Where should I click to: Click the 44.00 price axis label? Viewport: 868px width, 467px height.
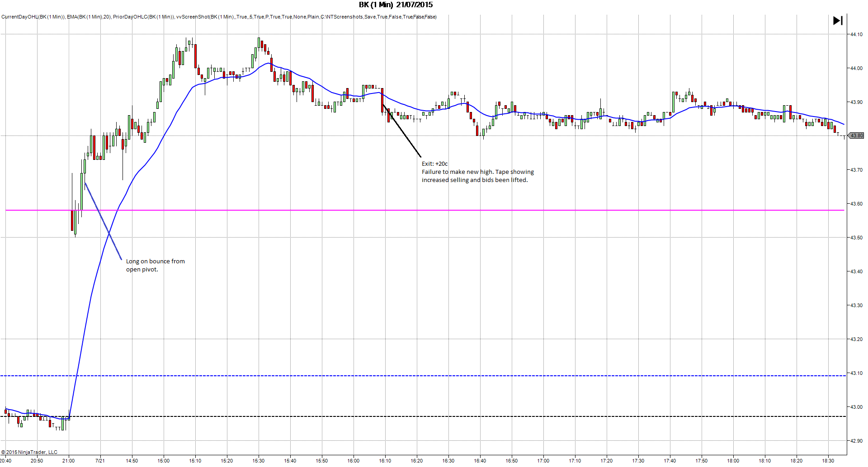point(856,68)
